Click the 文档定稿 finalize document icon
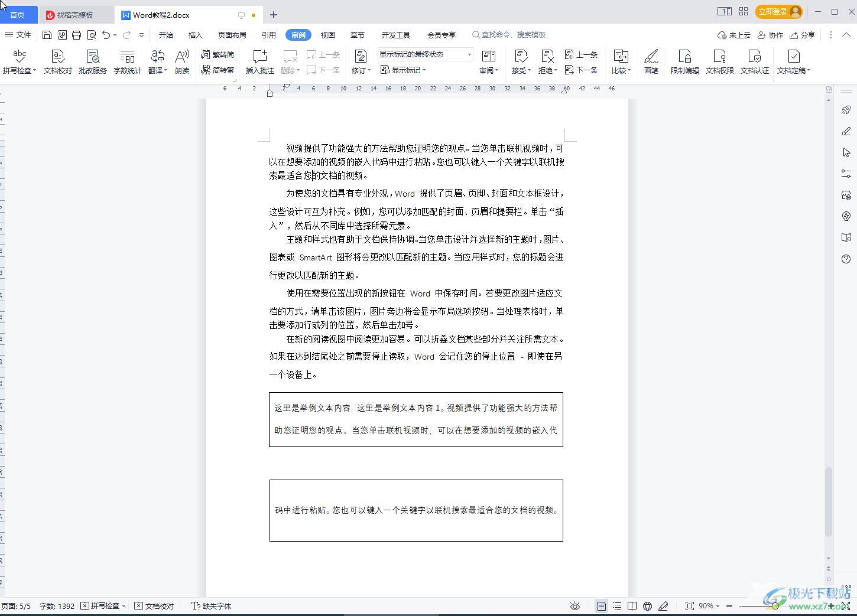Image resolution: width=857 pixels, height=616 pixels. point(794,57)
